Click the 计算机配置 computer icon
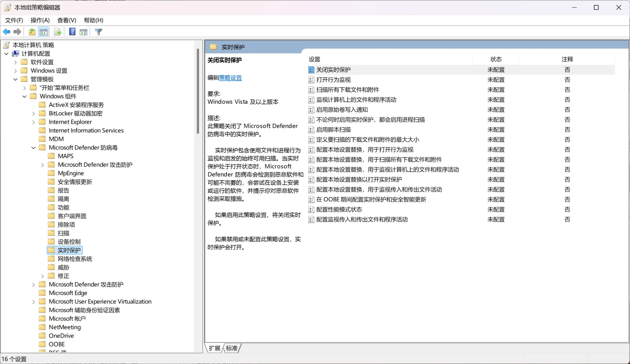This screenshot has height=364, width=630. [16, 54]
